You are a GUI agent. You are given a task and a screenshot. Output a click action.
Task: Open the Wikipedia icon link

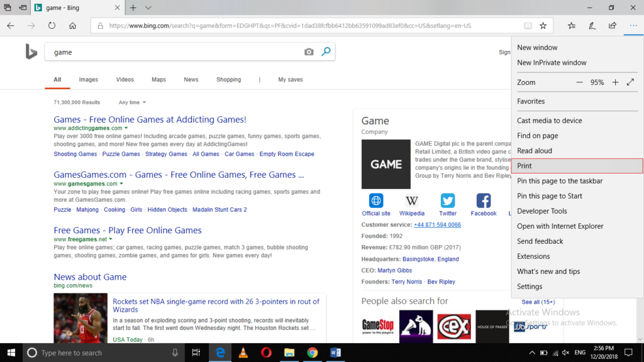[x=411, y=200]
